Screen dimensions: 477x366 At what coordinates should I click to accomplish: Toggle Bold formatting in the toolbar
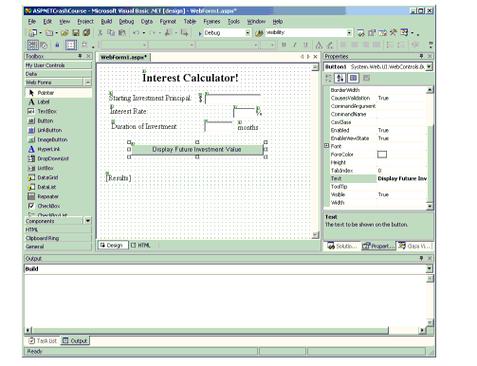click(284, 45)
